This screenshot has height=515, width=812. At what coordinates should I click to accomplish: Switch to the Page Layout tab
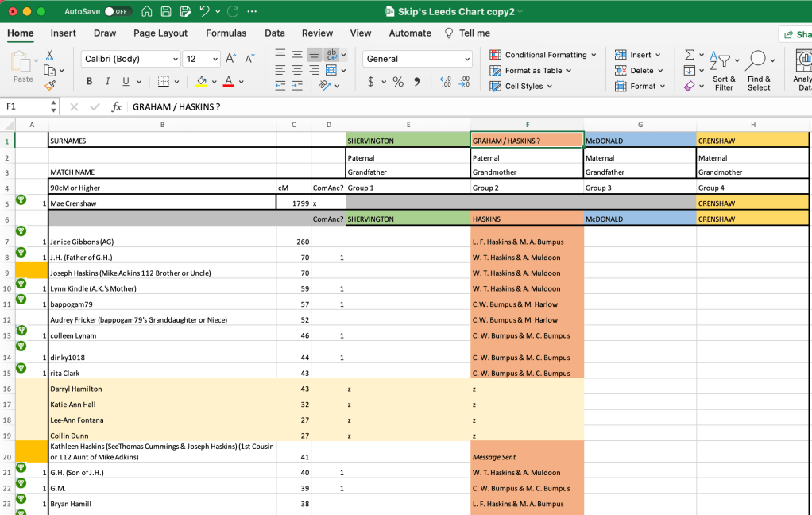point(160,33)
